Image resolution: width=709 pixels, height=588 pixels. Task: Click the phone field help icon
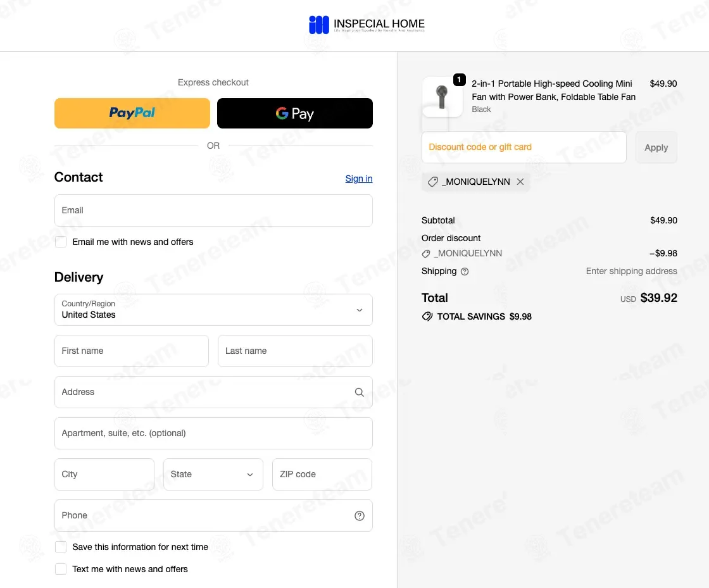[359, 516]
